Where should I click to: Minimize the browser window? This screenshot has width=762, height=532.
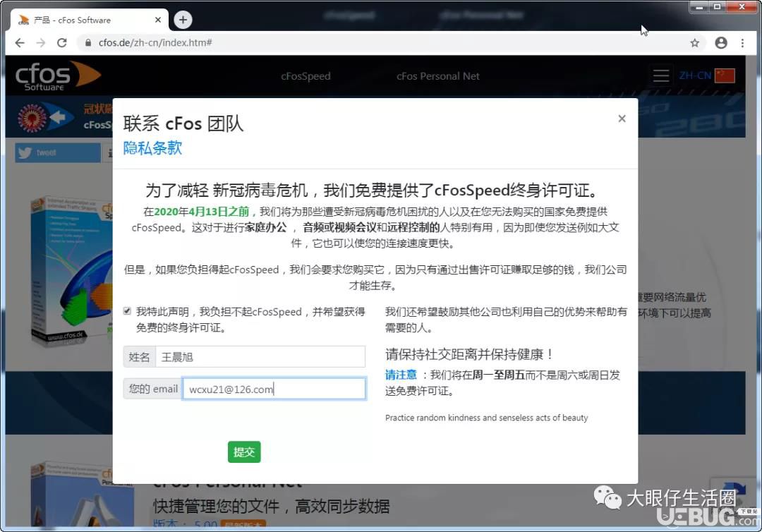tap(700, 7)
